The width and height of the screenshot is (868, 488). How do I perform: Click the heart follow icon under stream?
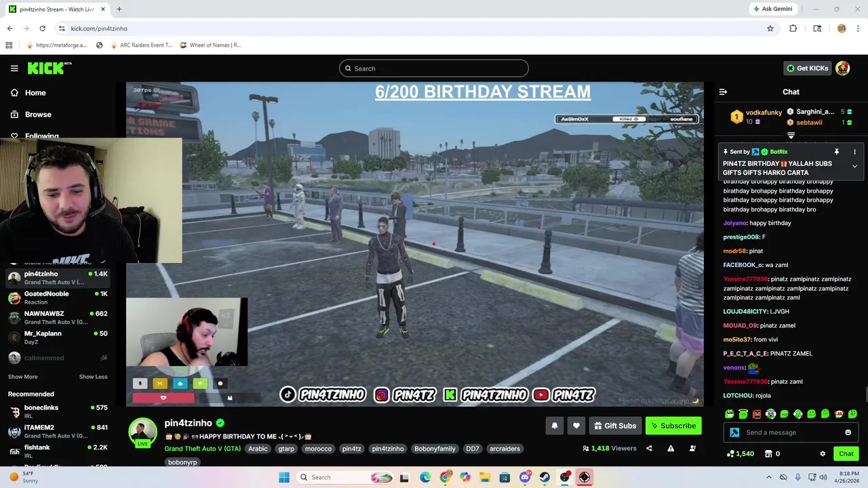tap(576, 426)
